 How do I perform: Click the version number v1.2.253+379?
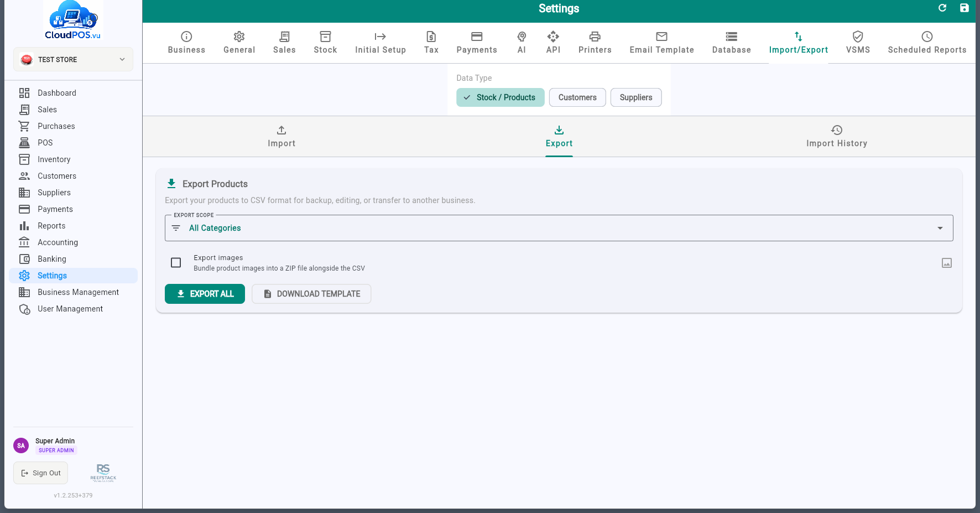73,495
